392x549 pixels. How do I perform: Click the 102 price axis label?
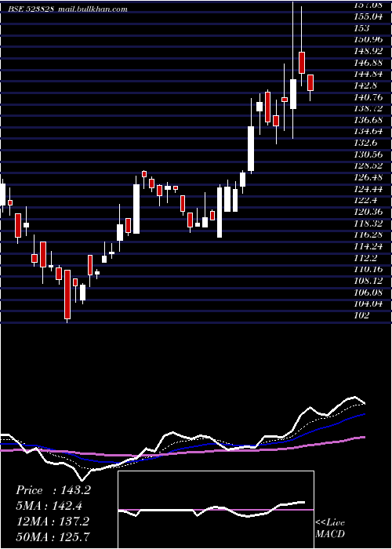(362, 314)
